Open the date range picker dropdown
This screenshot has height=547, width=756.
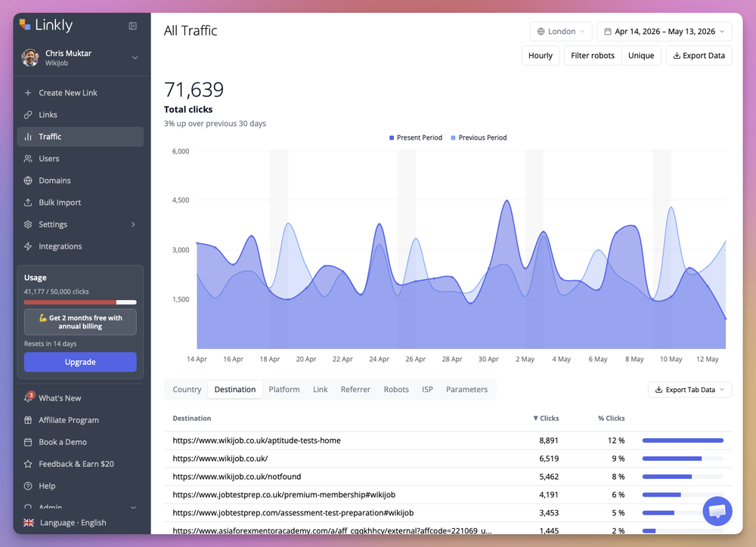pyautogui.click(x=665, y=31)
